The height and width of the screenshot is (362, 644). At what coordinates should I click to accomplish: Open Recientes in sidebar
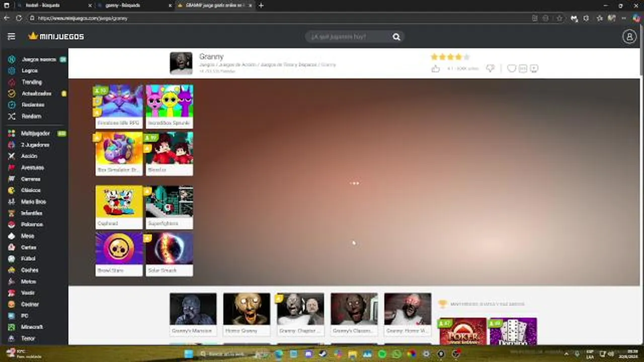[33, 105]
